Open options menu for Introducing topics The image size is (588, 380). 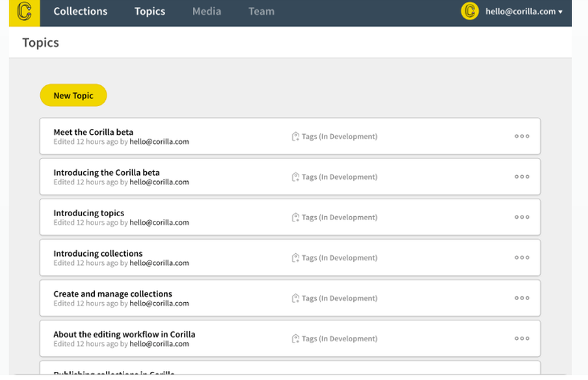point(522,217)
